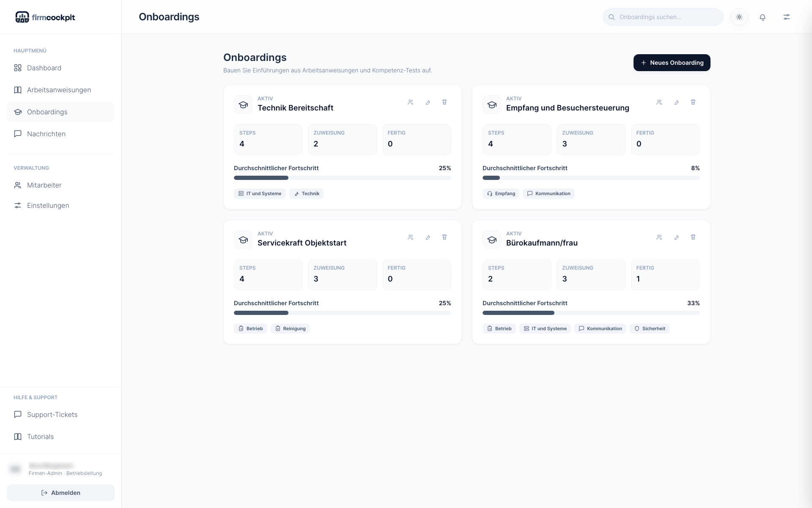This screenshot has width=812, height=508.
Task: Delete the Servicekraft Objektstart onboarding via trash icon
Action: [444, 237]
